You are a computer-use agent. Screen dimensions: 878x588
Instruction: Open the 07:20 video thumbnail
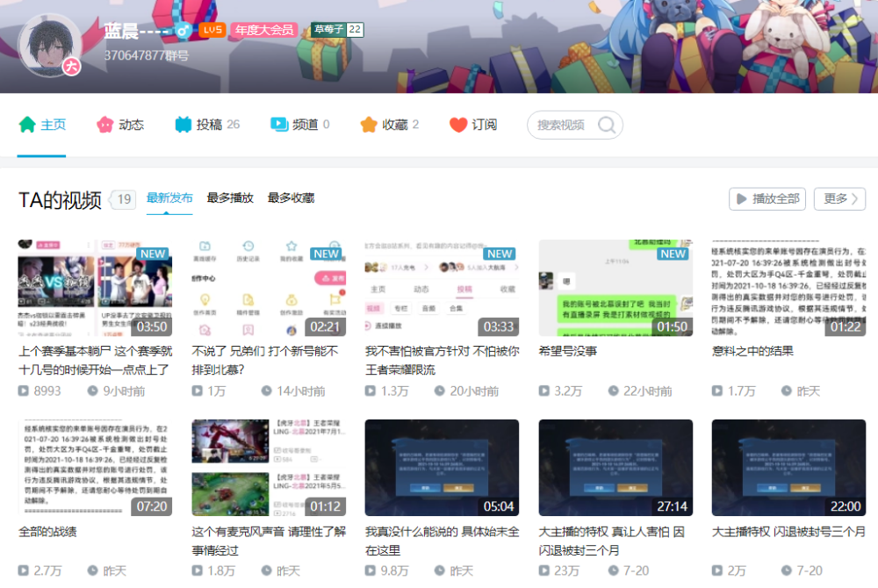pos(95,468)
